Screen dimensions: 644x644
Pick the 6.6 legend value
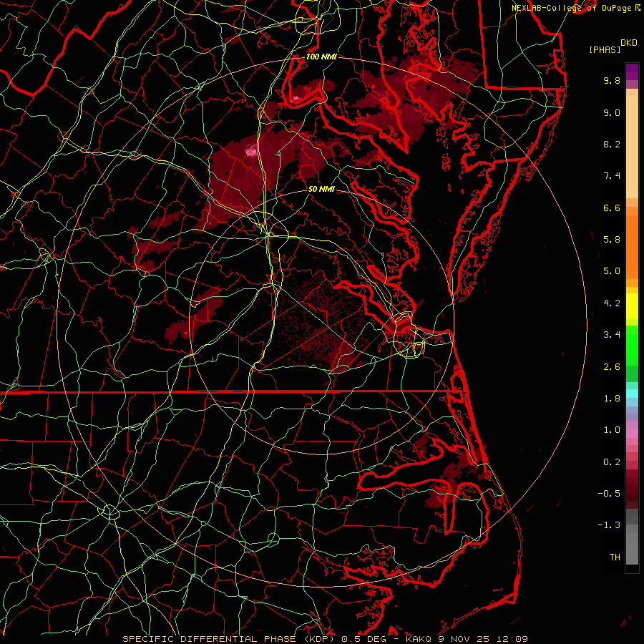[612, 208]
